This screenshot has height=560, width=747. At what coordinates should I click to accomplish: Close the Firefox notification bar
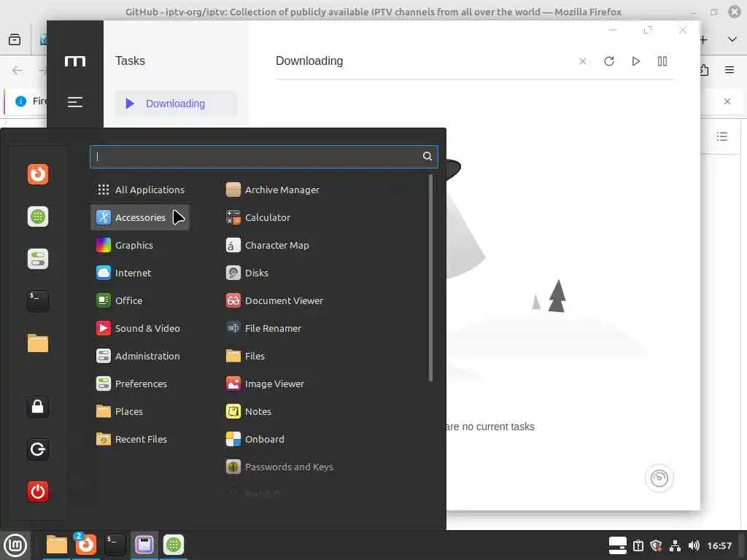(x=727, y=101)
